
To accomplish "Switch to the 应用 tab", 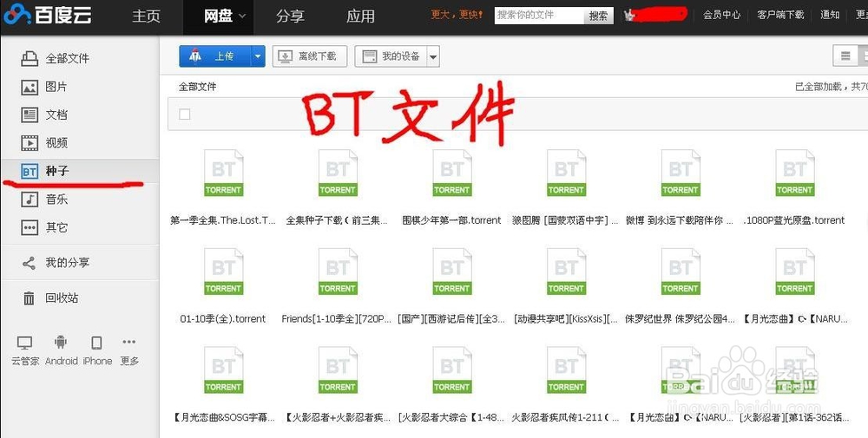I will [x=360, y=16].
